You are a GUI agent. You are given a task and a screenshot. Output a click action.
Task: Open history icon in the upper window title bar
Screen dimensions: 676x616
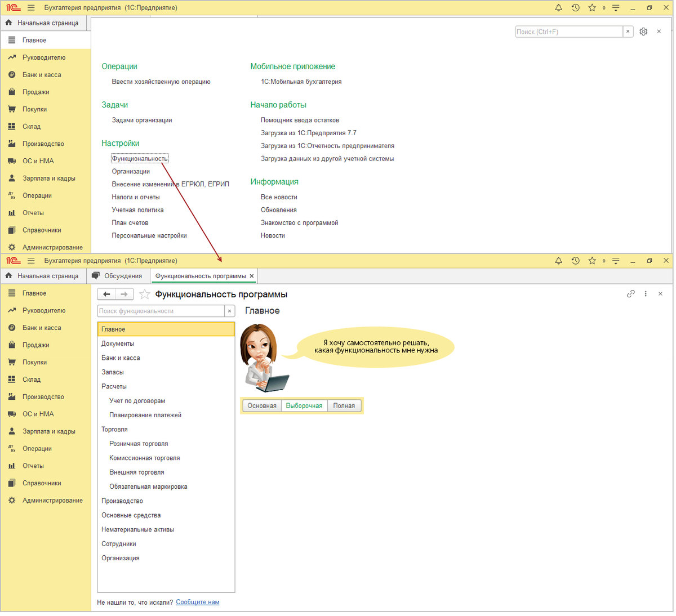pyautogui.click(x=575, y=8)
